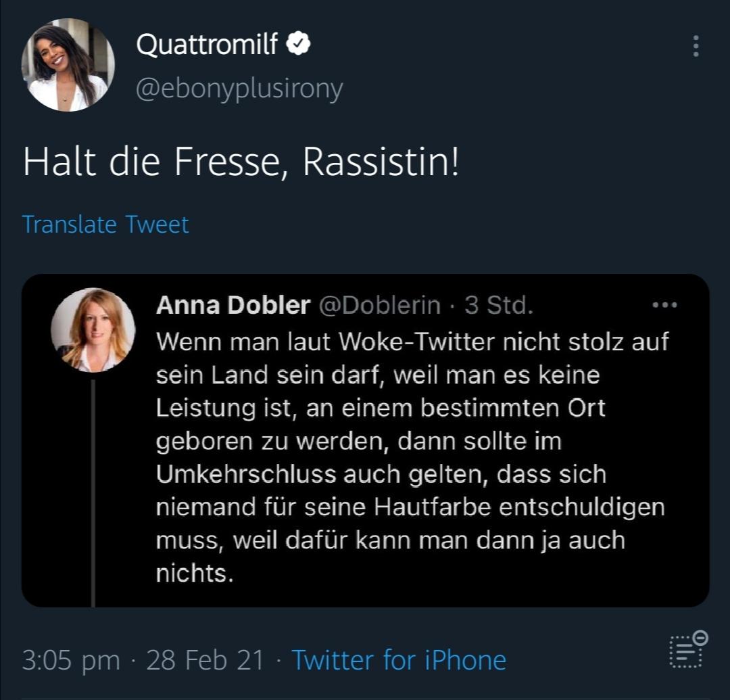Open the quoted tweet body text
This screenshot has width=730, height=700.
(x=412, y=457)
